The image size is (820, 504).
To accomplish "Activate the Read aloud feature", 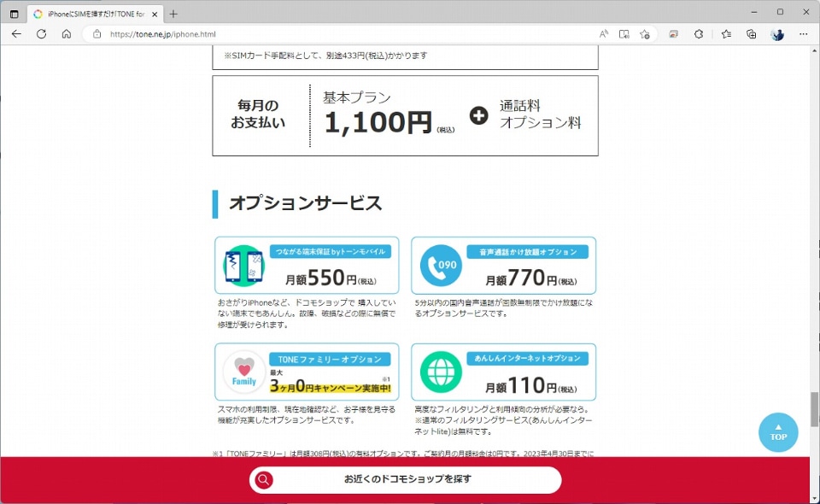I will pyautogui.click(x=604, y=34).
